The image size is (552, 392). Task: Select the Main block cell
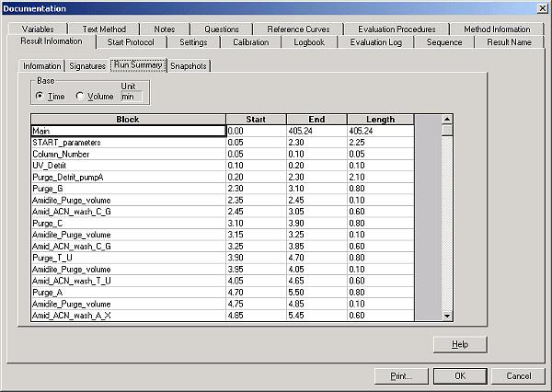click(128, 131)
